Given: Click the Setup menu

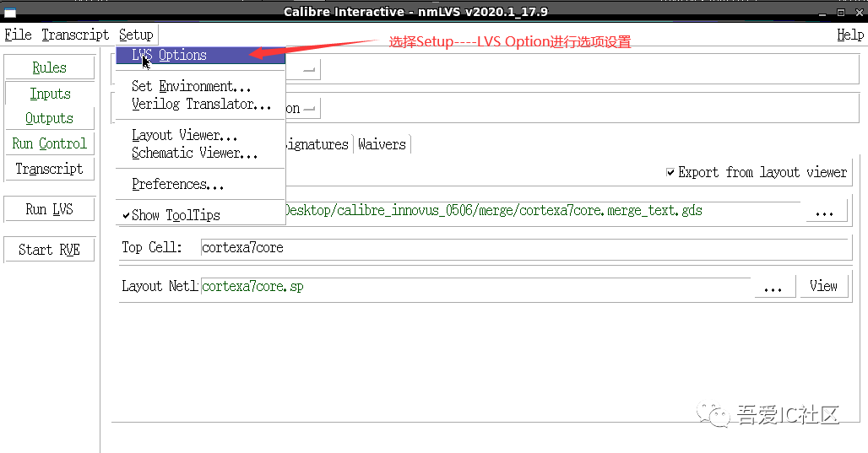Looking at the screenshot, I should (136, 35).
